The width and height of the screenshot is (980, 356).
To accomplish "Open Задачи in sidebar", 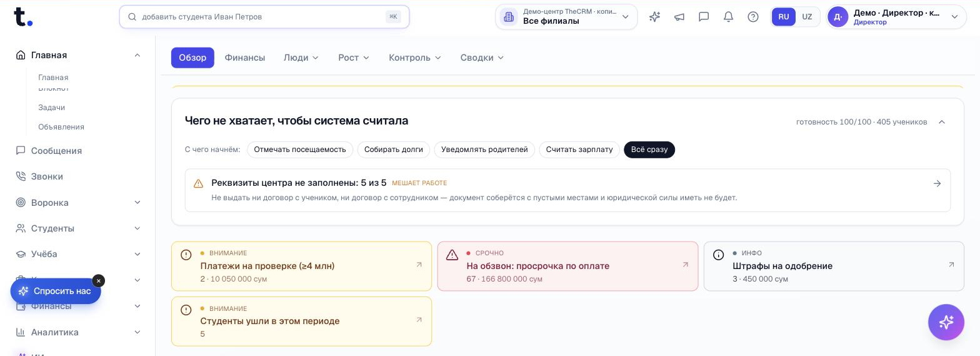I will click(52, 108).
